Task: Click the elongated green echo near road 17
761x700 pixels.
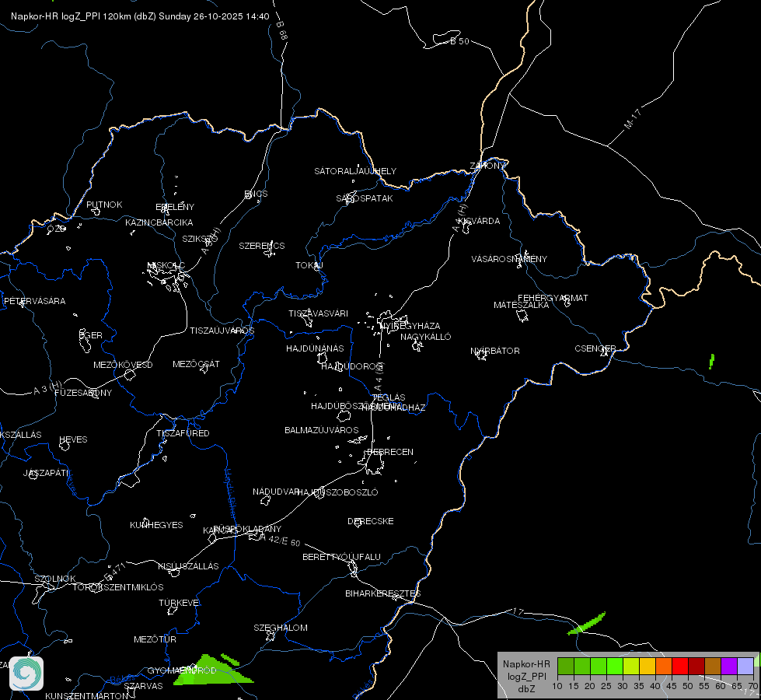Action: [587, 624]
